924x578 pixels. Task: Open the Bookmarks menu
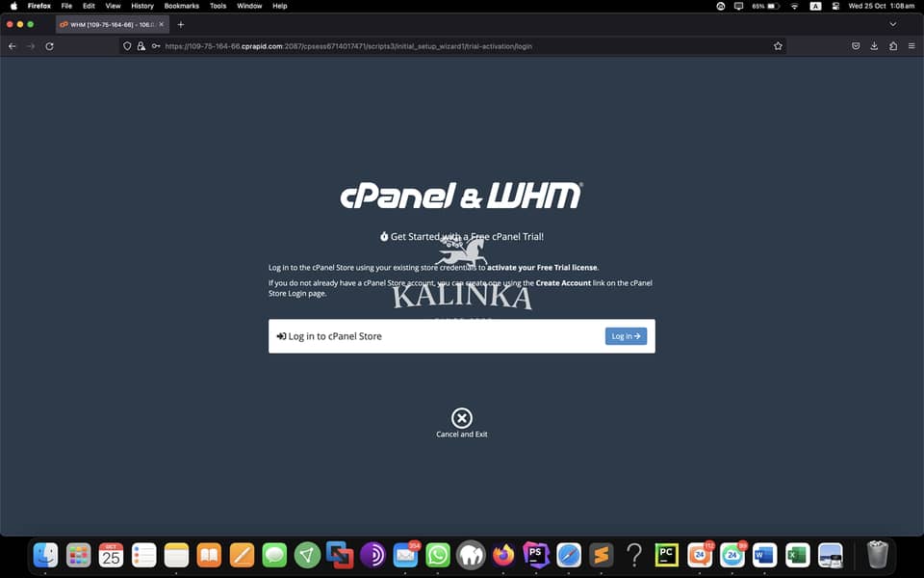click(x=182, y=6)
